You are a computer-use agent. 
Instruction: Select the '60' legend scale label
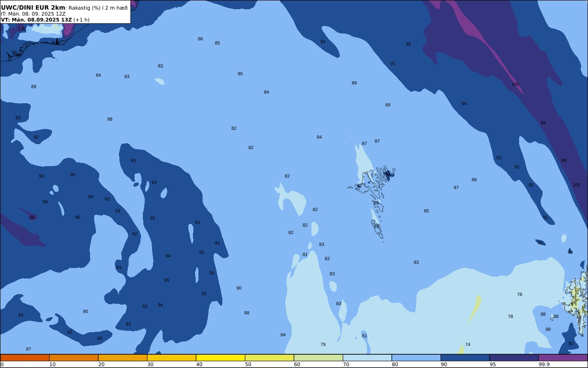[297, 364]
